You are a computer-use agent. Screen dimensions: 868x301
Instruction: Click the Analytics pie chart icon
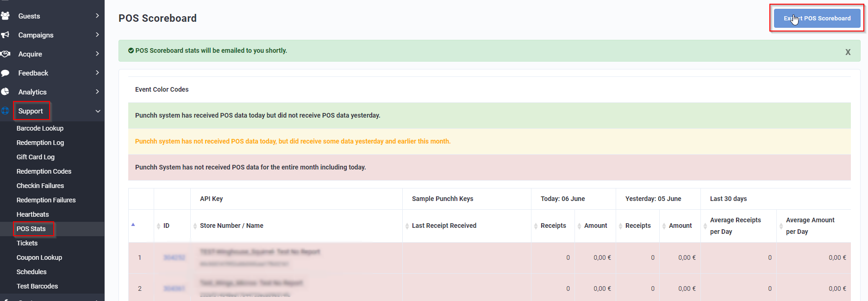pyautogui.click(x=6, y=92)
